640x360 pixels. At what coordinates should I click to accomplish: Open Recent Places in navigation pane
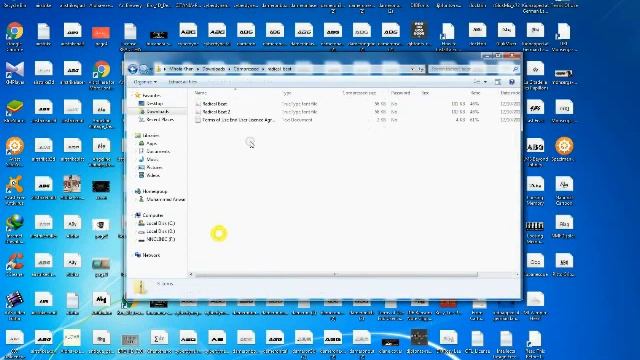[156, 120]
